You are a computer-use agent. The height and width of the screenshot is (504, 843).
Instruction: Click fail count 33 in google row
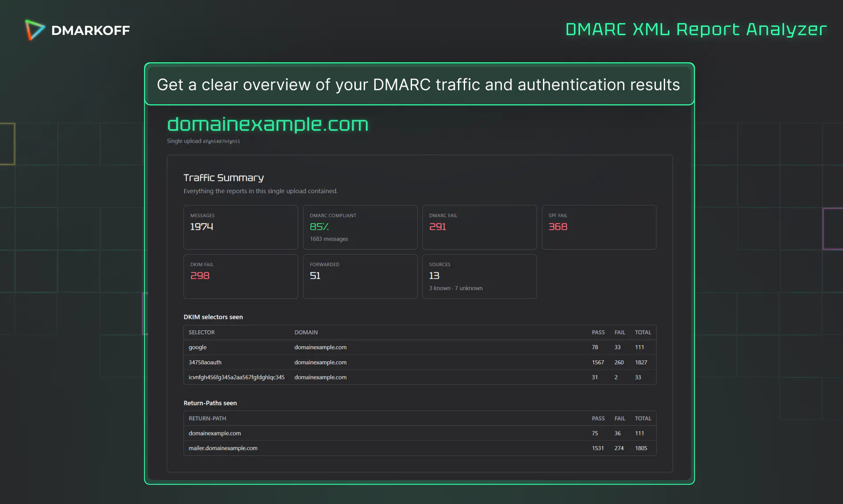[617, 347]
